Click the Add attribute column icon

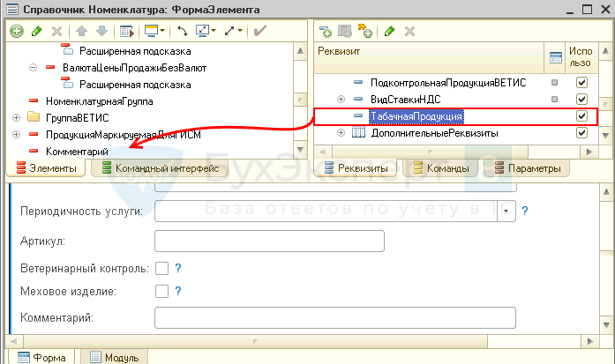pos(345,31)
